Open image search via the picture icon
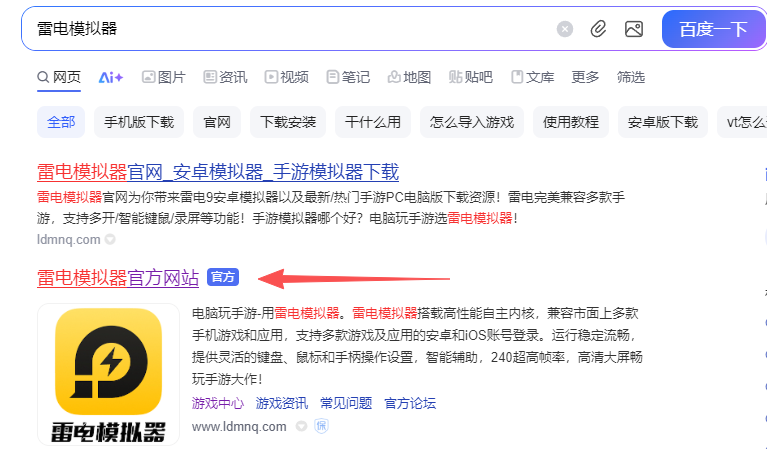 tap(634, 29)
